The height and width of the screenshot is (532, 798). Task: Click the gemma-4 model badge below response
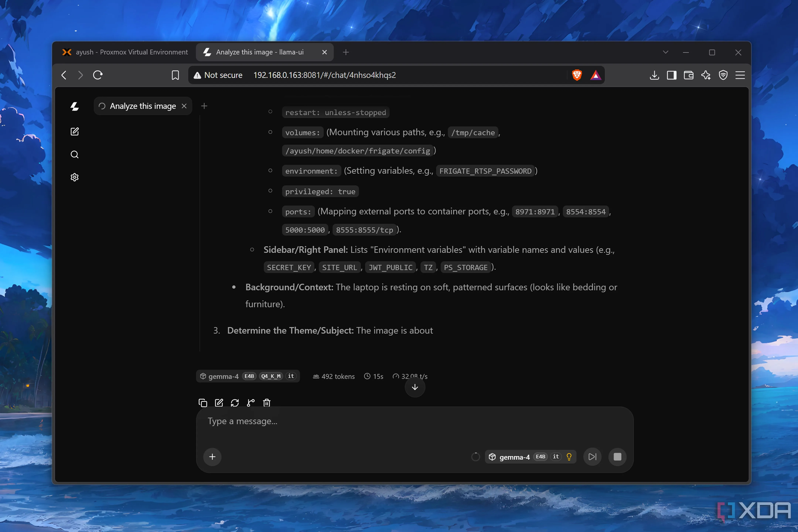pos(248,376)
